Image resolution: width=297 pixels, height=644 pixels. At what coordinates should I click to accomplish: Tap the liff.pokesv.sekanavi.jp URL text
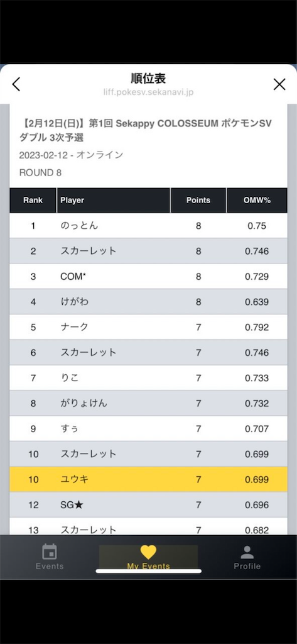coord(148,92)
